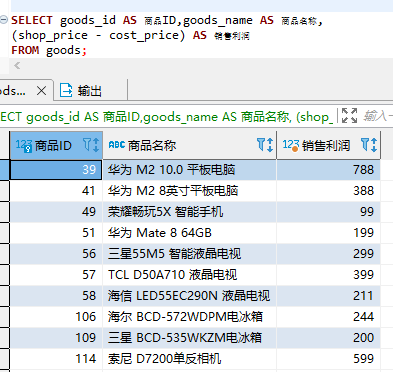Close the goods result tab

click(x=41, y=91)
